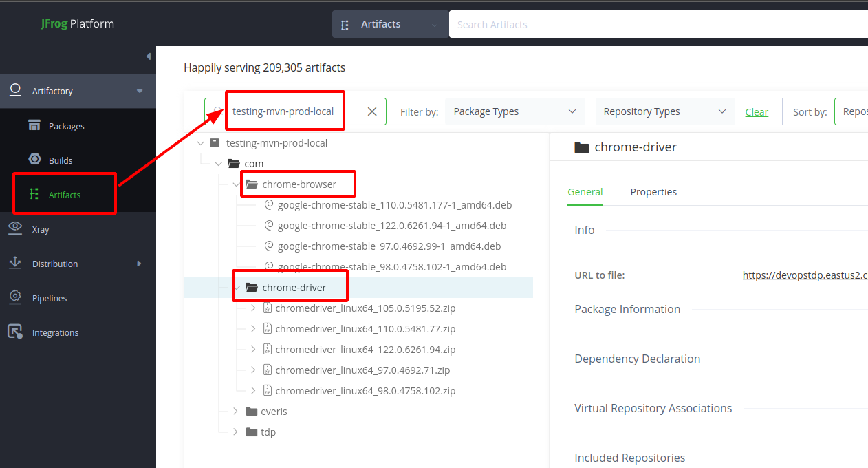Click the Packages icon in sidebar
868x468 pixels.
point(34,125)
